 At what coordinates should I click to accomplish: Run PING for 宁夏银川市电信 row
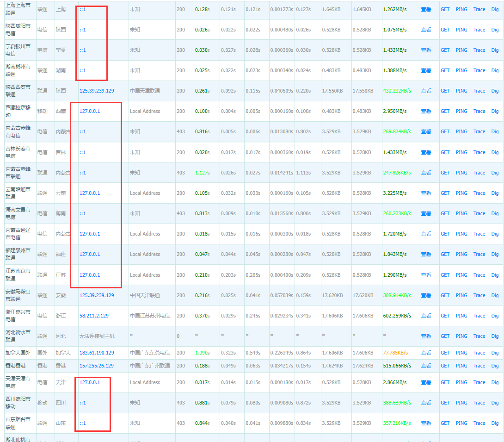click(461, 50)
